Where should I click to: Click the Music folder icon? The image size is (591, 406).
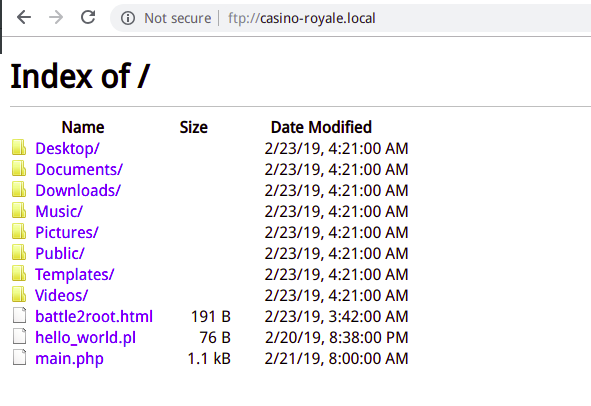19,210
